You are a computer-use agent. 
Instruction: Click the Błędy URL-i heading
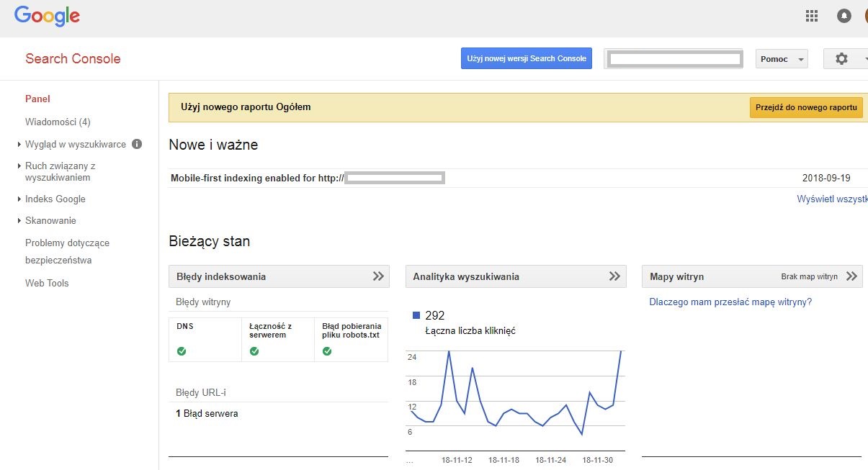point(201,393)
